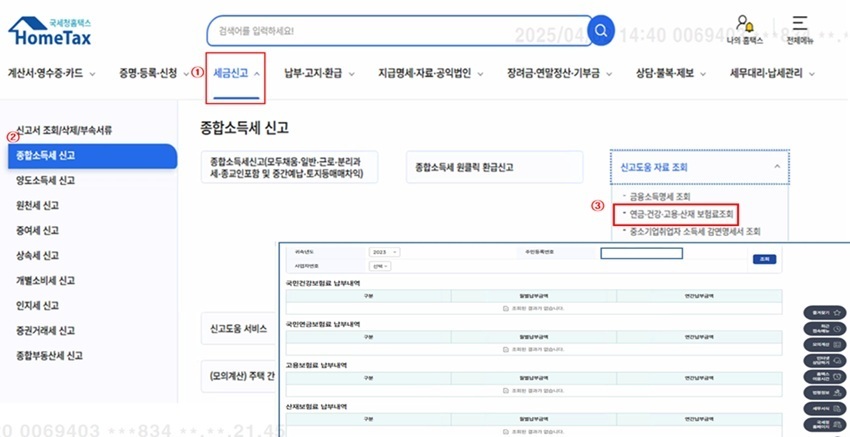
Task: Open the 납부·고지·환급 menu
Action: (313, 73)
